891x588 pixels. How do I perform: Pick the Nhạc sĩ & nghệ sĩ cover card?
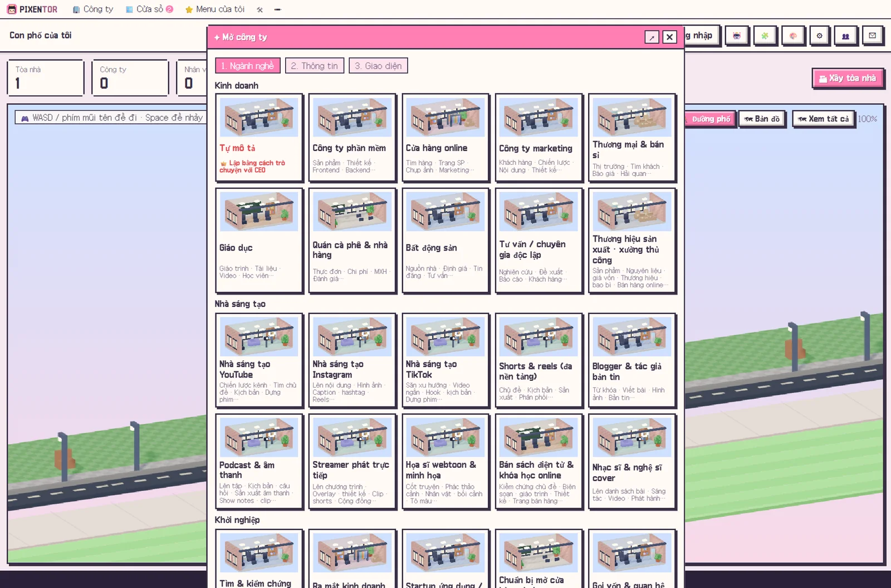pyautogui.click(x=633, y=462)
